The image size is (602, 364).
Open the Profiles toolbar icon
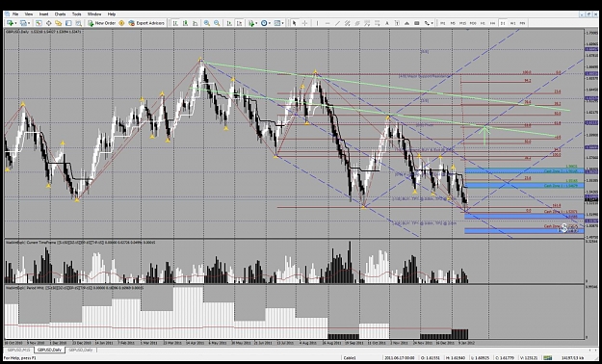click(23, 23)
